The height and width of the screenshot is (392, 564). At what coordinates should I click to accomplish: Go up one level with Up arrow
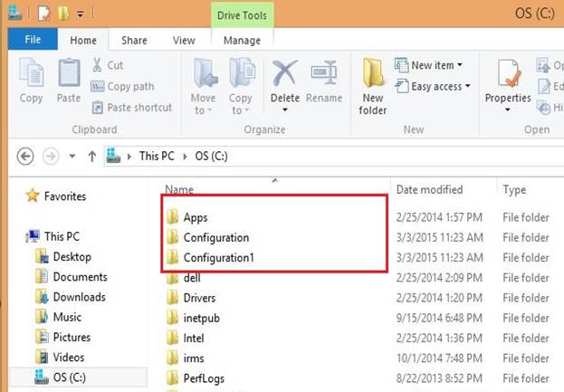(92, 157)
